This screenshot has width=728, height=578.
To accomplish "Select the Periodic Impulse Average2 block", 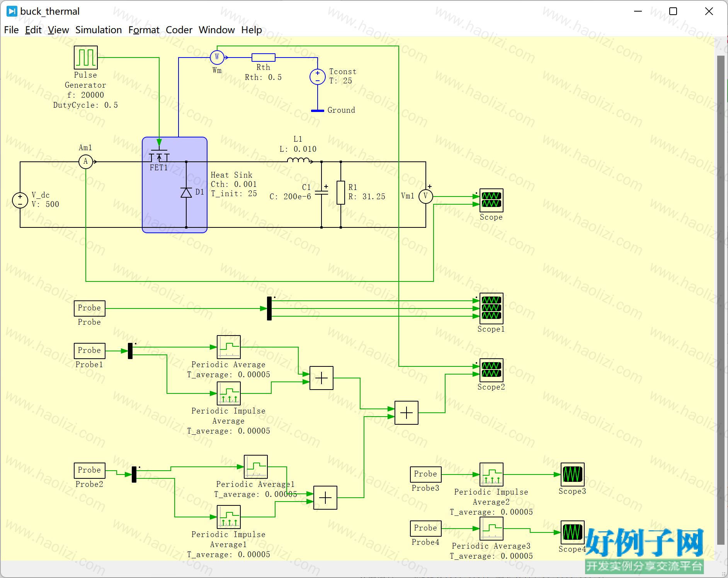I will pos(492,475).
